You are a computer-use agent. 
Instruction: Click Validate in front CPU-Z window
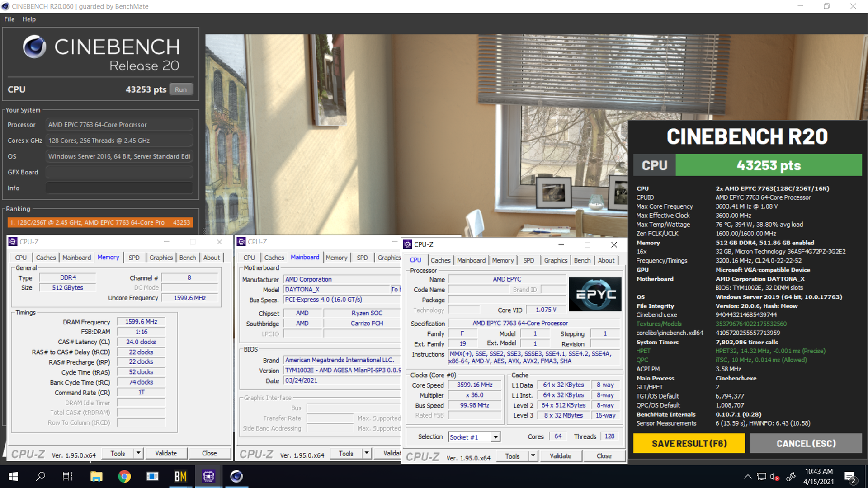(x=561, y=456)
